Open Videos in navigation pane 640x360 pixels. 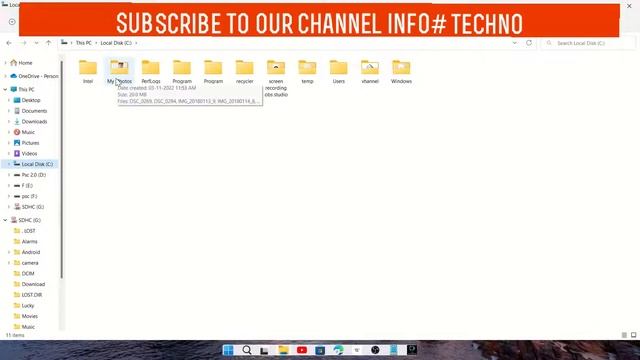click(x=29, y=153)
